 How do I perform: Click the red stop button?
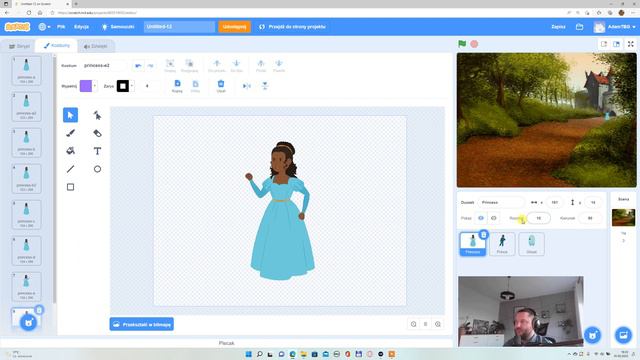click(474, 44)
